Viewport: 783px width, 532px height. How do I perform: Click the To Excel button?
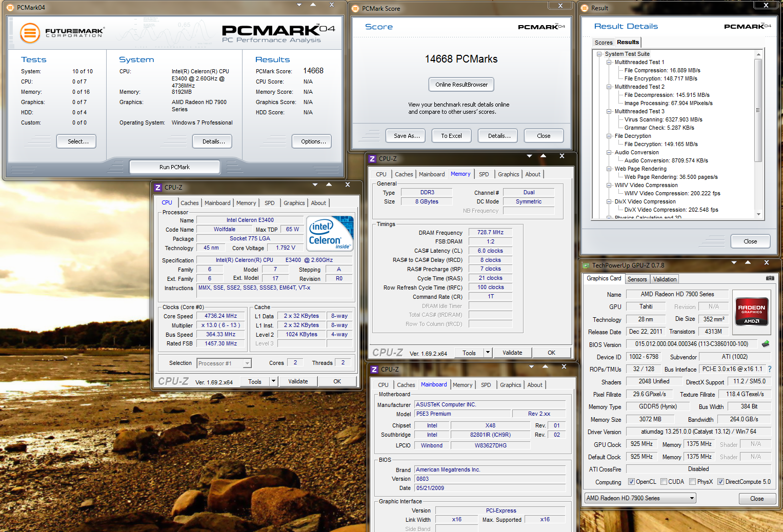(x=451, y=136)
